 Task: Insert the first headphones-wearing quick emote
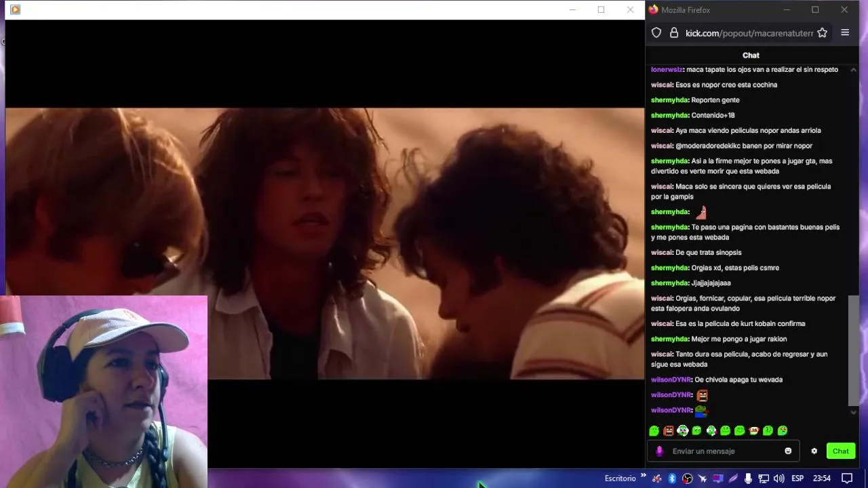tap(683, 430)
